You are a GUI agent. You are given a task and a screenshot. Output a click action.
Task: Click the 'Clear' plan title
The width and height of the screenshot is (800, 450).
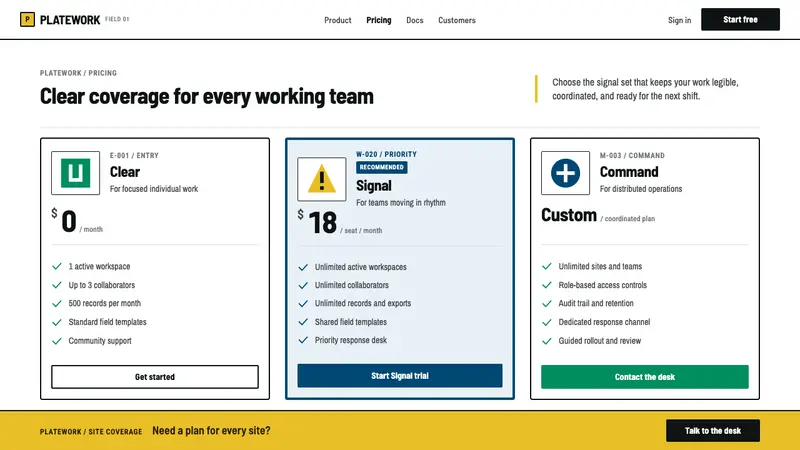(x=125, y=172)
